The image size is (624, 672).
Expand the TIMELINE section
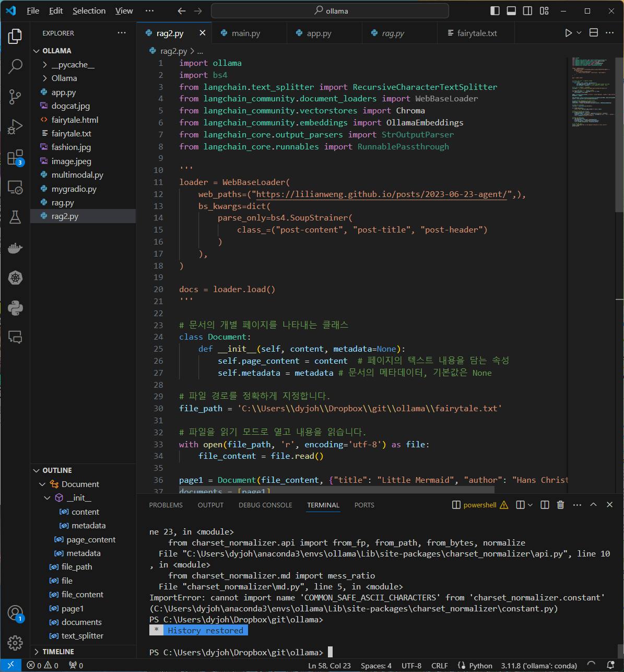58,652
